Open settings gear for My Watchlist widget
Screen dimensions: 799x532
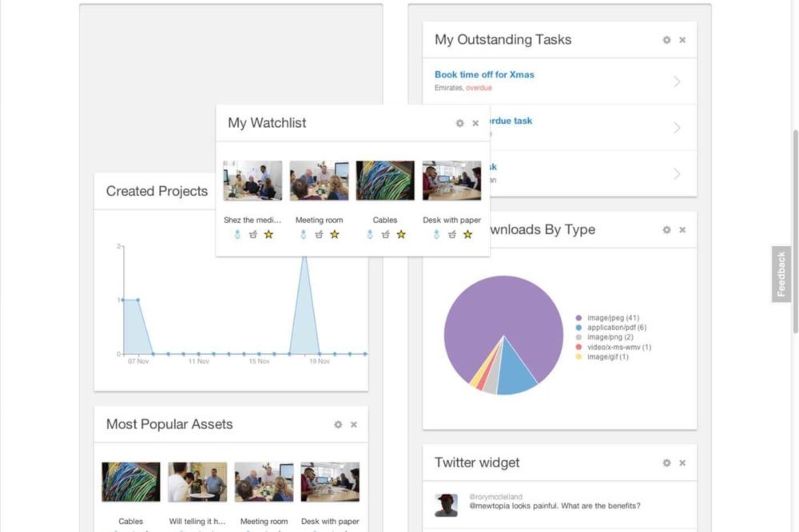point(459,123)
